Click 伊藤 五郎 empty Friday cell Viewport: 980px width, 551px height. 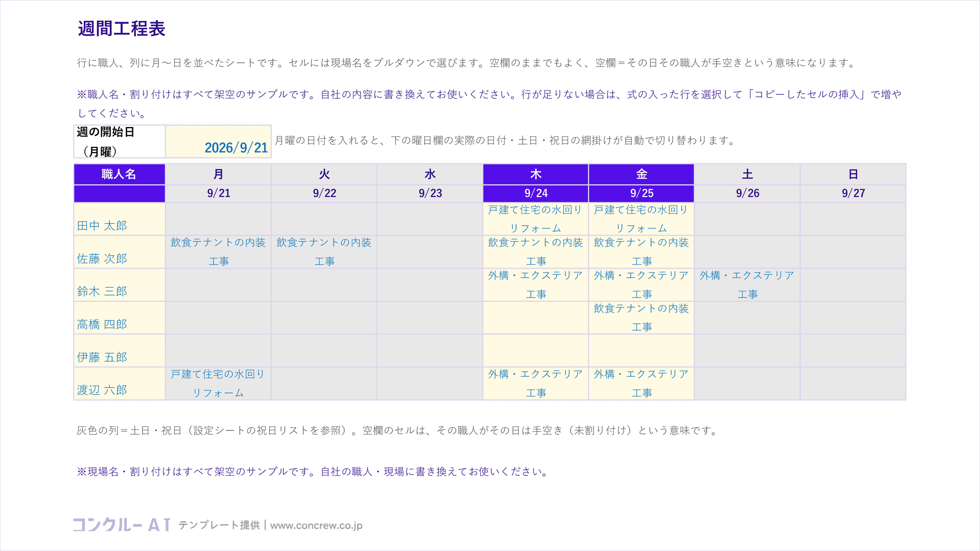click(x=641, y=350)
